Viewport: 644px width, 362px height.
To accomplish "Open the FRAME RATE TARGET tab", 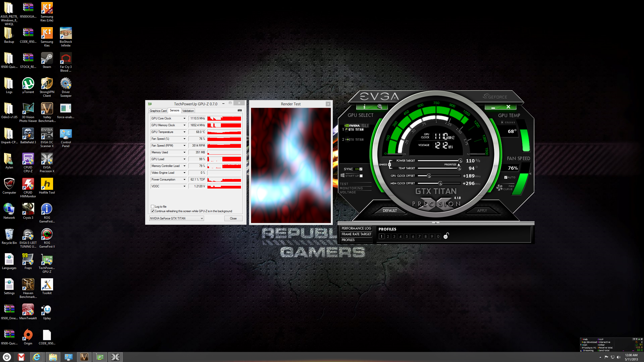I will [x=356, y=234].
